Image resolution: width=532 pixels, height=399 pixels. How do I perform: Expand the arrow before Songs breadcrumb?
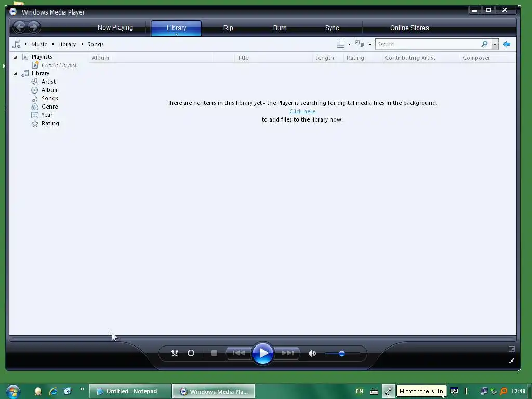pyautogui.click(x=82, y=44)
